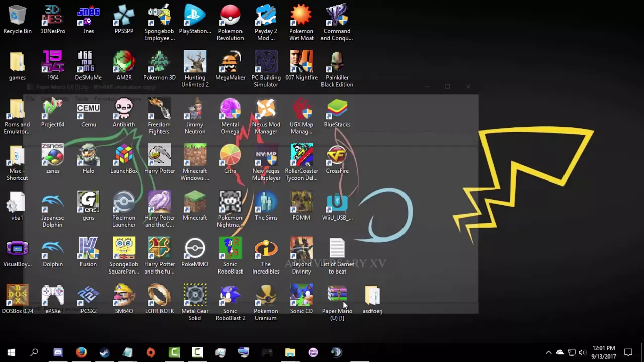This screenshot has height=362, width=644.
Task: Select the Pokemon Wet Moat icon
Action: [x=301, y=23]
